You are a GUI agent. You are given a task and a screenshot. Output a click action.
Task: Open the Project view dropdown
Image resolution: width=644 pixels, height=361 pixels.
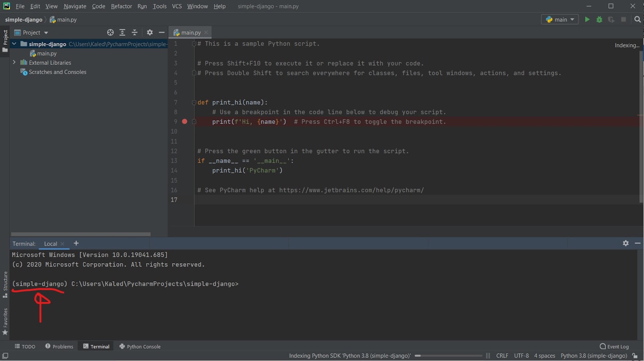click(x=31, y=33)
